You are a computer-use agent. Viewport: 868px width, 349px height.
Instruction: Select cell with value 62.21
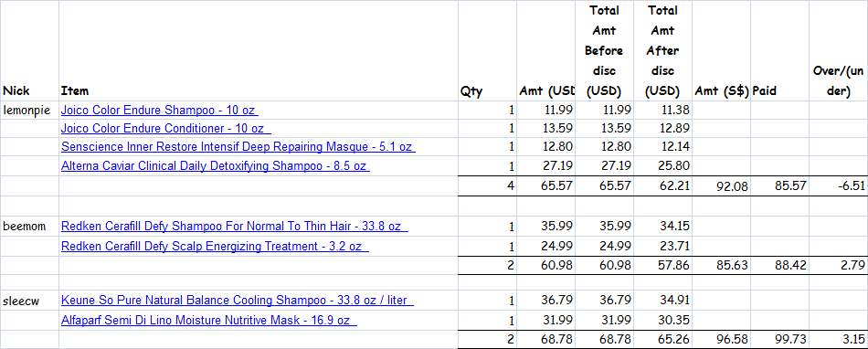pos(663,185)
